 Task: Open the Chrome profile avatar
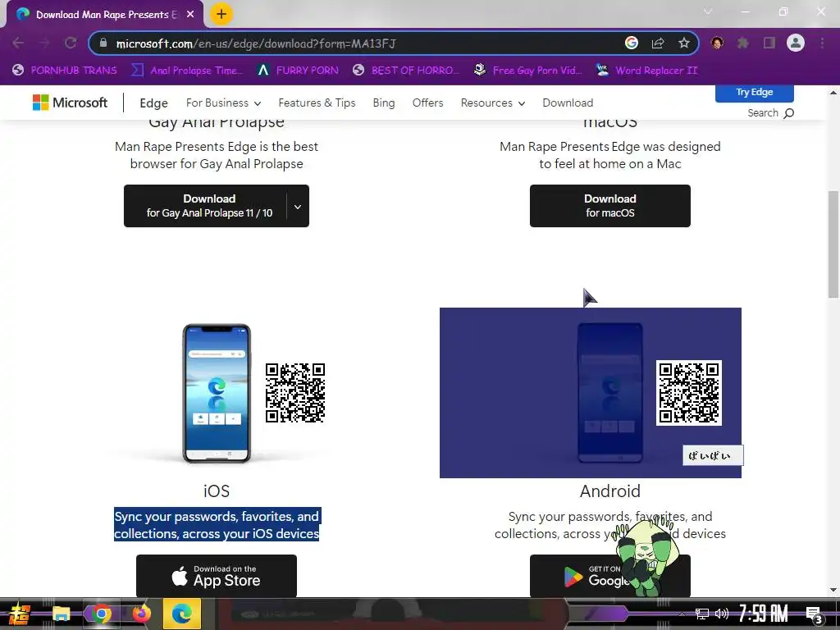(796, 43)
